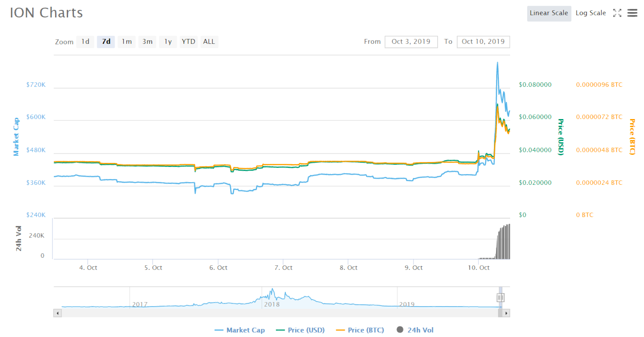
Task: Click the 0 BTC axis label
Action: 584,215
